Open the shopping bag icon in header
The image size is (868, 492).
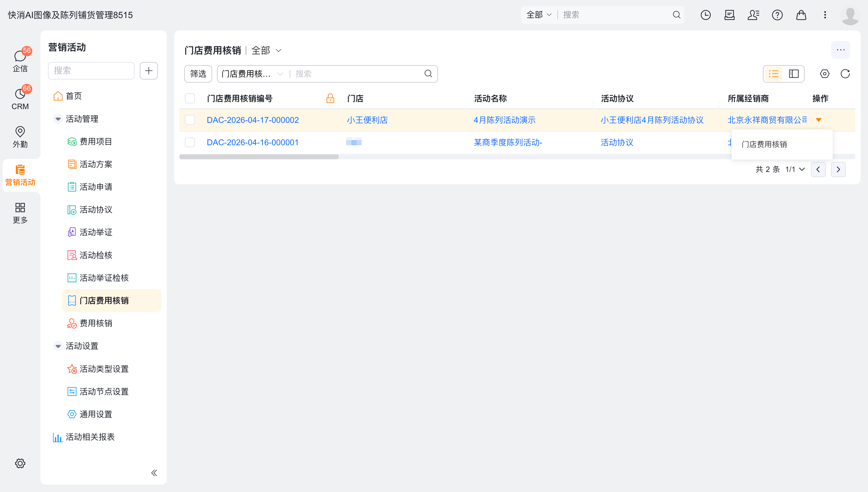point(801,15)
